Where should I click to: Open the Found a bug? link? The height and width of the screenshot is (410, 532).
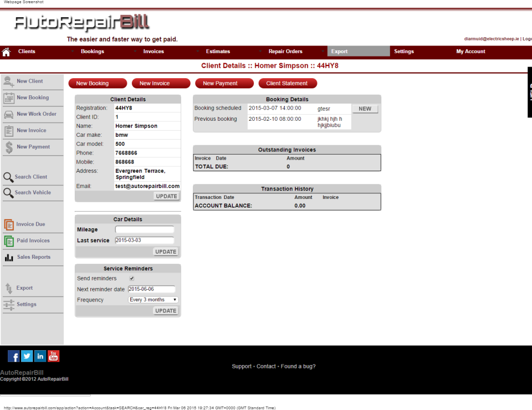pyautogui.click(x=298, y=366)
